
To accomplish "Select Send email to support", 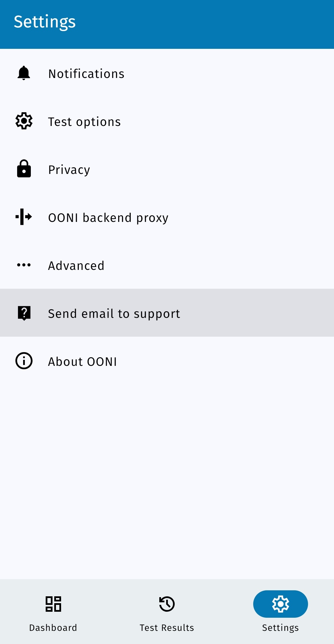I will coord(114,314).
